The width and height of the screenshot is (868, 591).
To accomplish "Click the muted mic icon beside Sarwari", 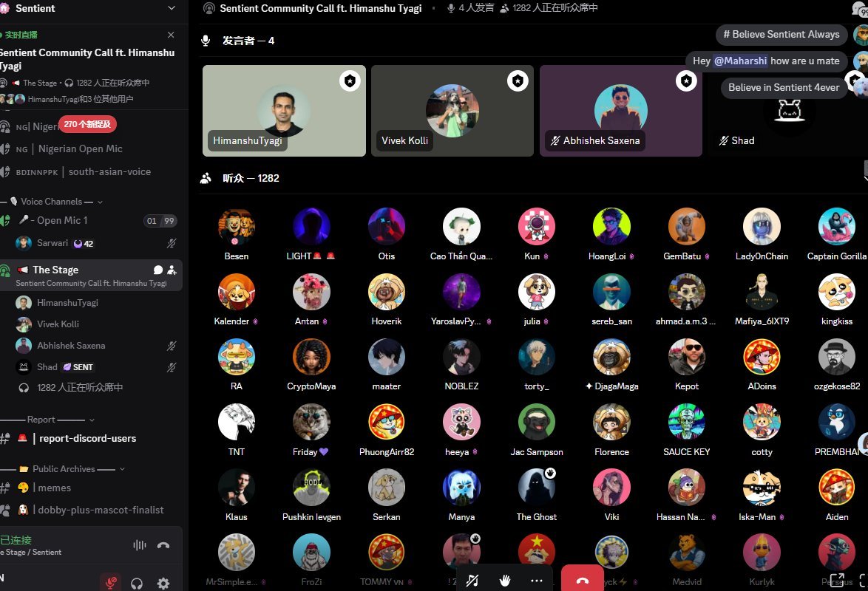I will point(172,243).
